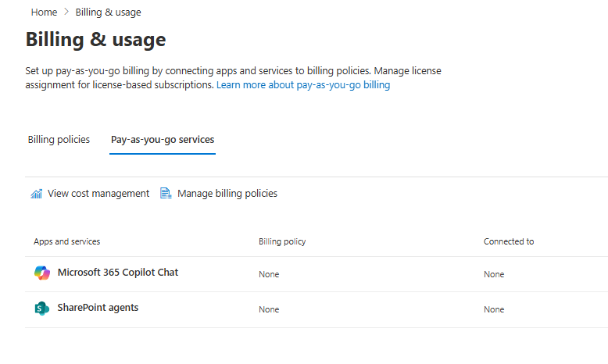Click the Microsoft 365 Copilot Chat icon
This screenshot has width=608, height=364.
[x=42, y=273]
